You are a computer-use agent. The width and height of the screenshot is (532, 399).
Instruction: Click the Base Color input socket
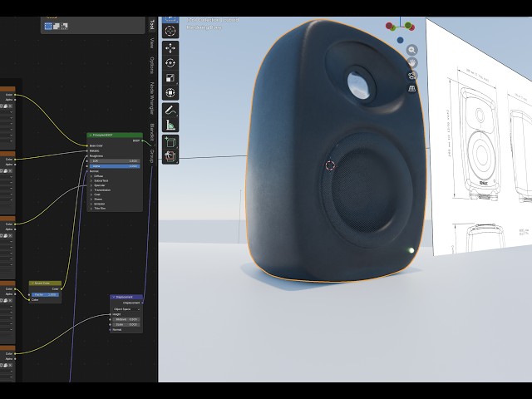click(87, 146)
